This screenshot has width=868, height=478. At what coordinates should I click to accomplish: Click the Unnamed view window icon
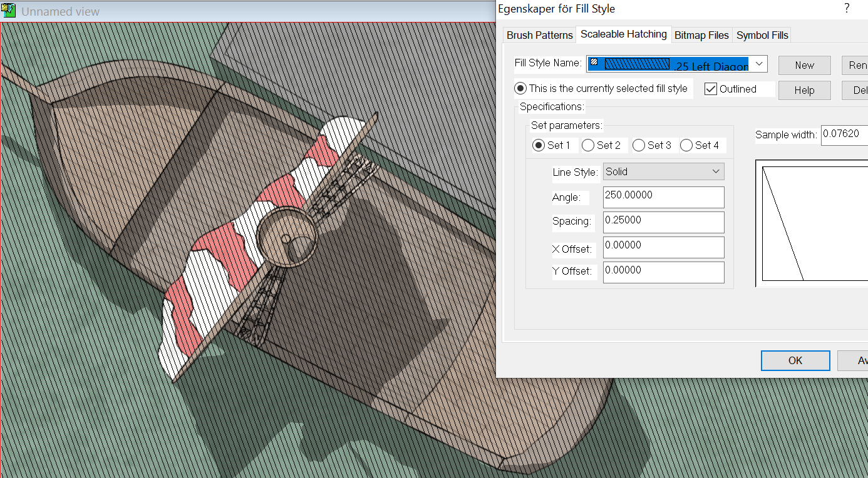coord(8,11)
